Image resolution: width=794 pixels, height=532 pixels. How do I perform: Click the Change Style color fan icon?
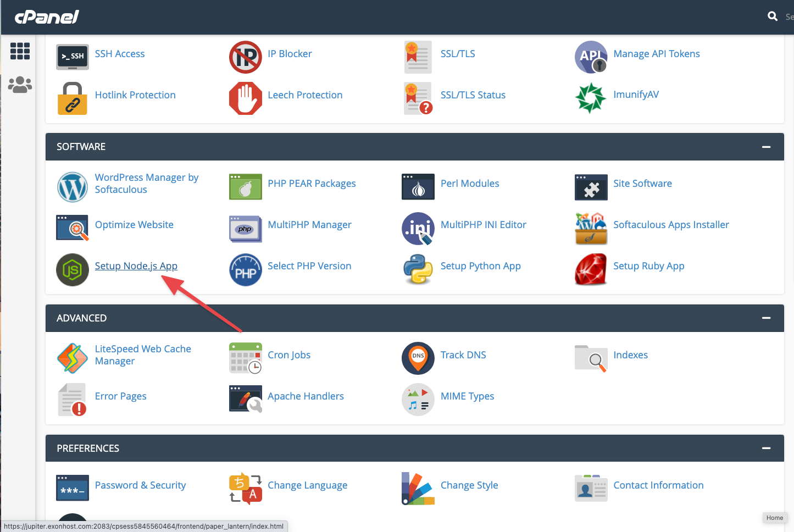pyautogui.click(x=418, y=489)
